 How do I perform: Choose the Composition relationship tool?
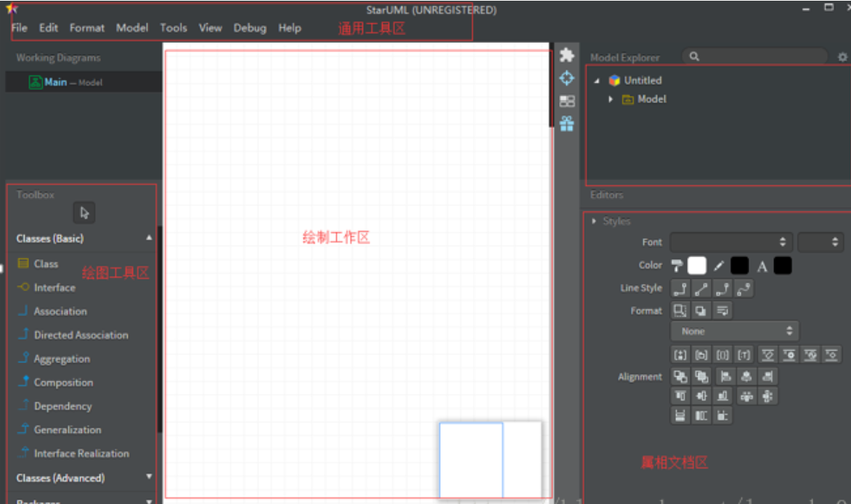coord(55,382)
